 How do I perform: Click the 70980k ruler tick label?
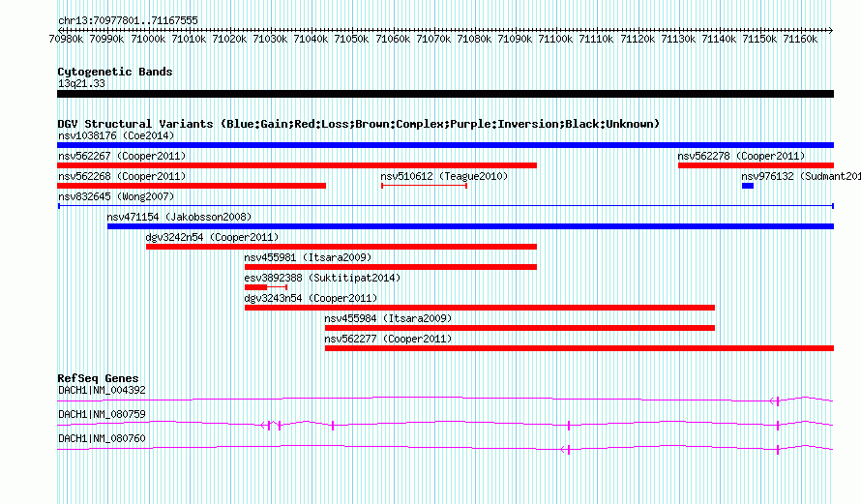[x=66, y=39]
